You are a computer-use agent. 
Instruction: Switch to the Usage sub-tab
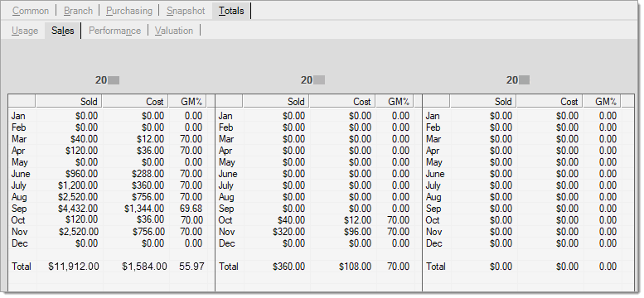click(x=25, y=31)
